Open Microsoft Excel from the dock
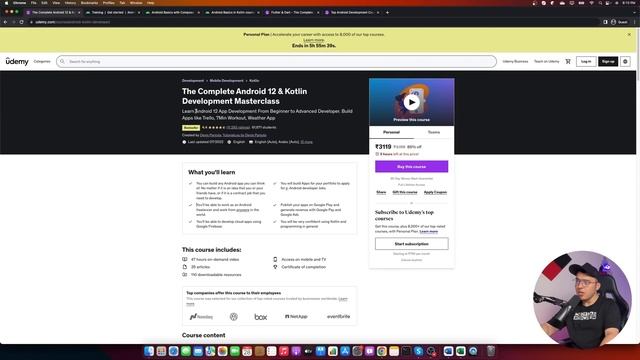Image resolution: width=640 pixels, height=360 pixels. pyautogui.click(x=460, y=351)
